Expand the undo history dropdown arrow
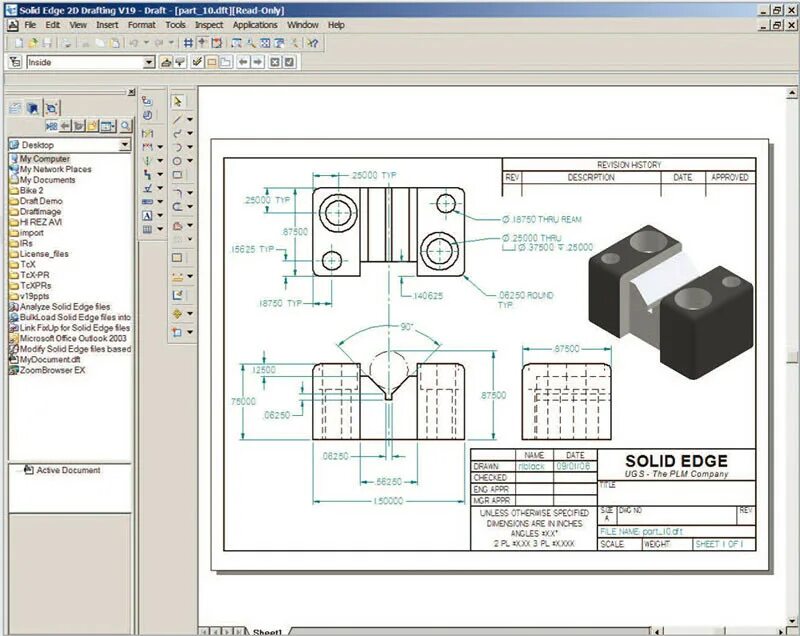The height and width of the screenshot is (636, 800). [x=146, y=43]
